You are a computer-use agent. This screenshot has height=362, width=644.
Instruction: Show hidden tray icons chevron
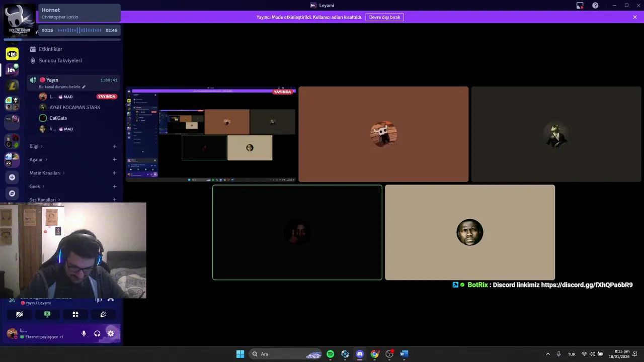[548, 354]
